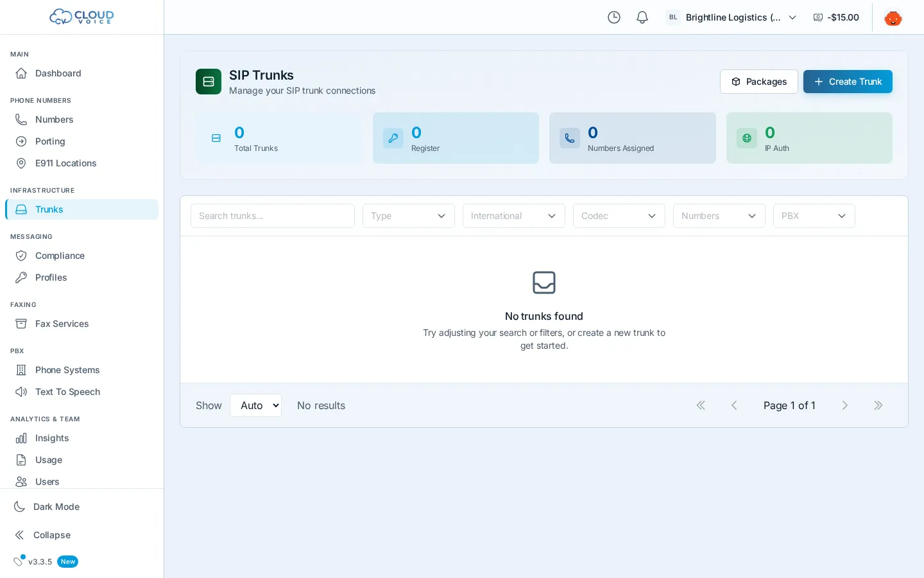Click the -$15.00 balance amount
Screen dimensions: 924x578
(843, 17)
